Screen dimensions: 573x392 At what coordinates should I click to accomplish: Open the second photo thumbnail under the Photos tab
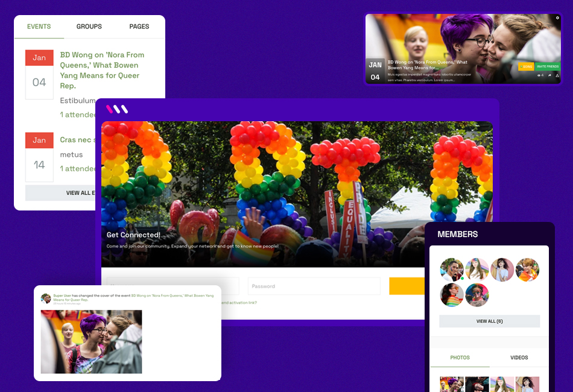(x=477, y=384)
